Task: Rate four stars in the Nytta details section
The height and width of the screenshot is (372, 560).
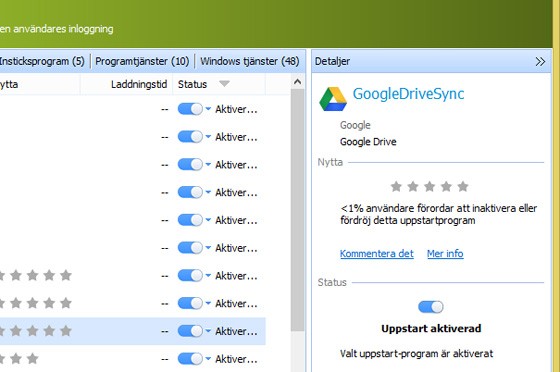Action: pyautogui.click(x=446, y=186)
